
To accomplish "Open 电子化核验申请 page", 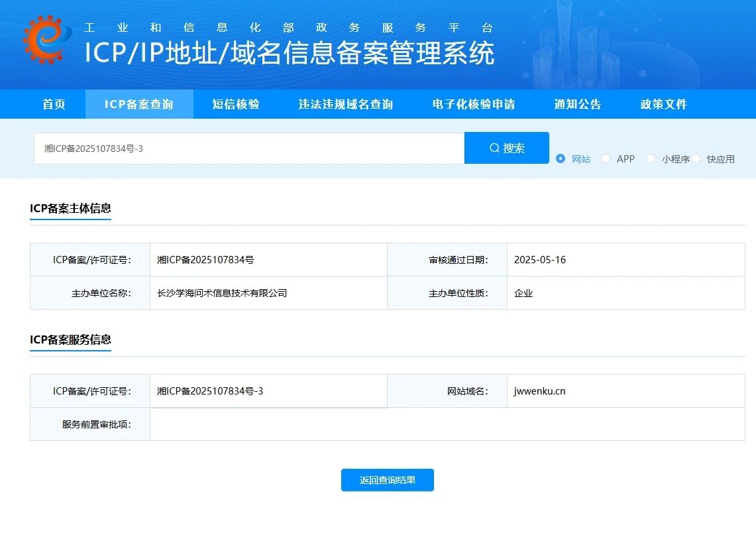I will coord(474,104).
